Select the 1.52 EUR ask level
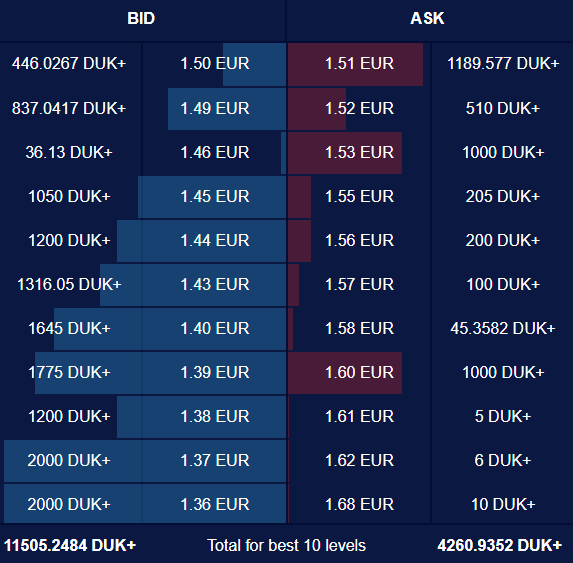The height and width of the screenshot is (563, 573). [360, 109]
